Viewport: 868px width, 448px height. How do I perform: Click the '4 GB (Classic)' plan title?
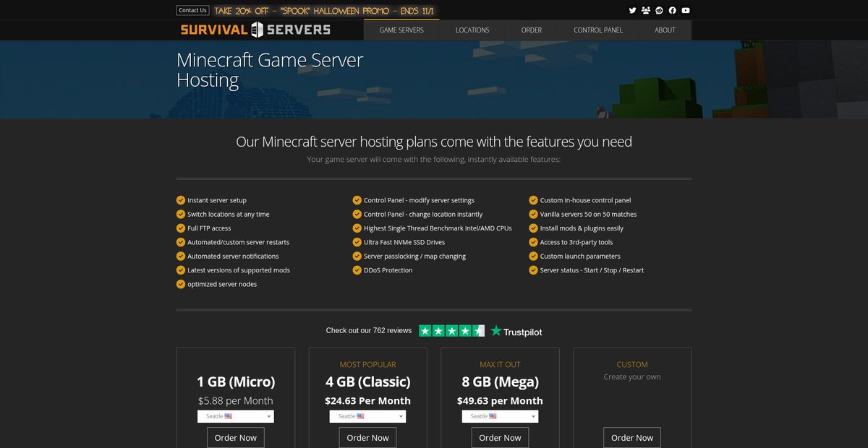tap(367, 382)
